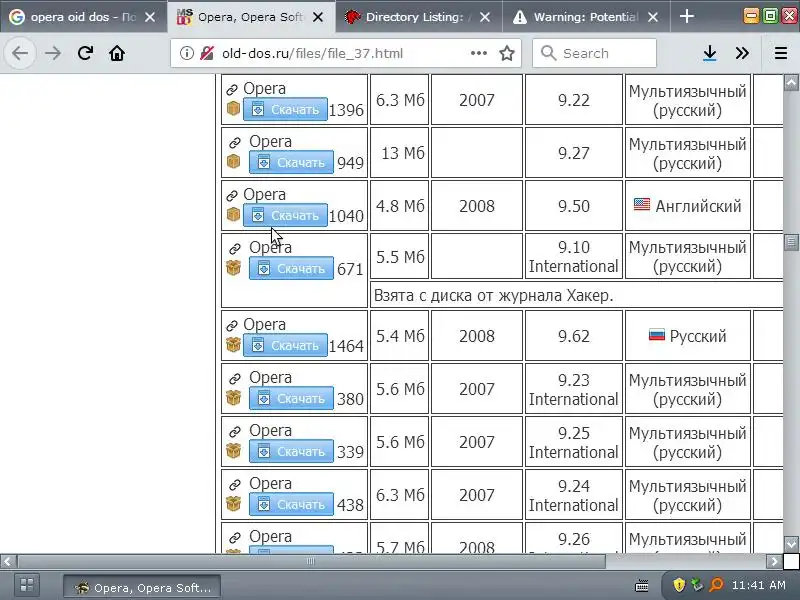Screen dimensions: 800x600
Task: Switch to the 'opera oid dos' Google tab
Action: [x=84, y=17]
